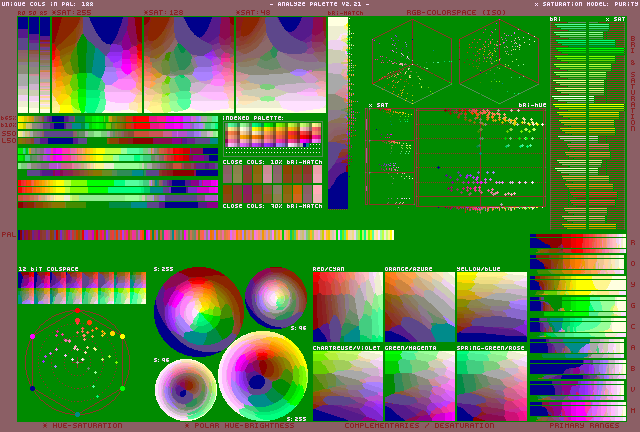This screenshot has height=432, width=640.
Task: Select the 12 bit colspace grid
Action: (x=82, y=288)
